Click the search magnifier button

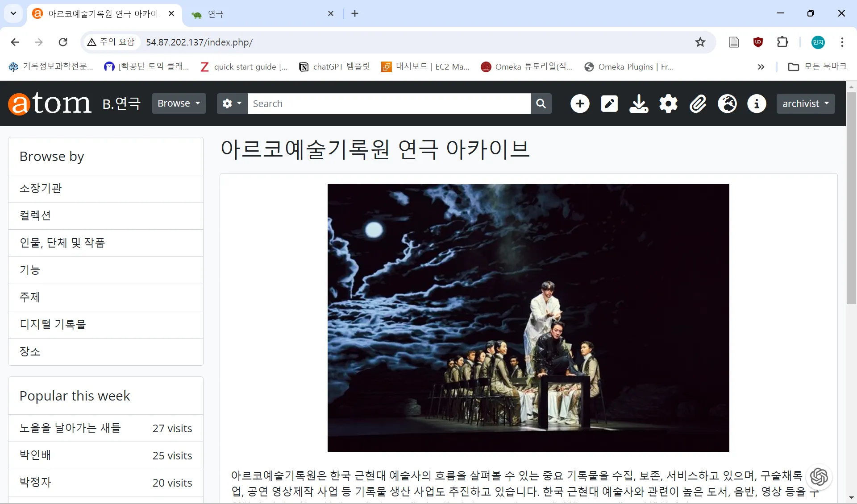pyautogui.click(x=541, y=103)
